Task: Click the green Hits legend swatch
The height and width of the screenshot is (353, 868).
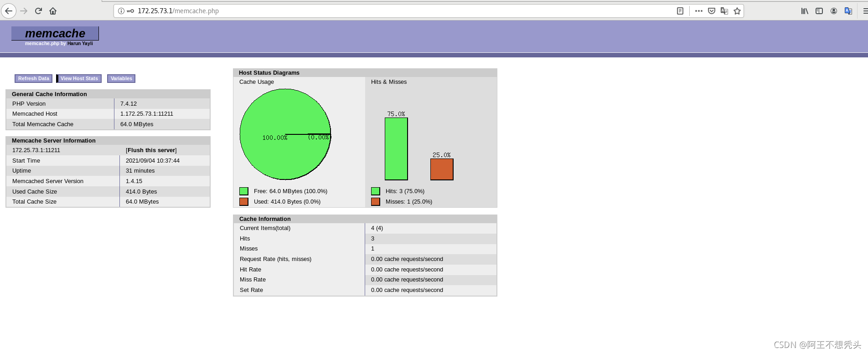Action: point(376,191)
